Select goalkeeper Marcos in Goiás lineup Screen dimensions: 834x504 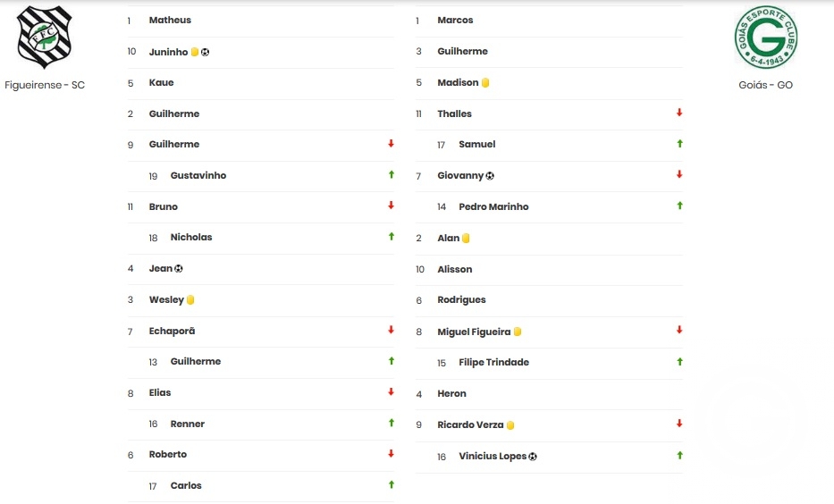tap(455, 21)
